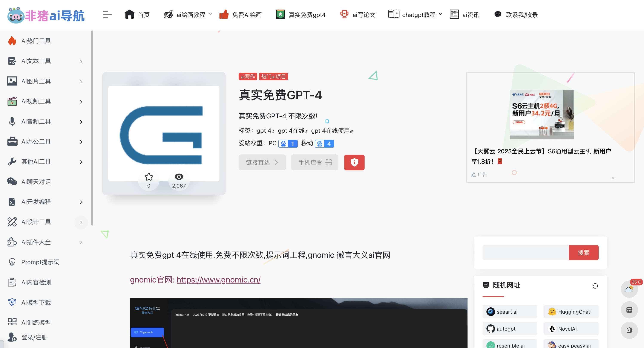
Task: Expand the ai绘画教程 dropdown arrow
Action: click(210, 14)
